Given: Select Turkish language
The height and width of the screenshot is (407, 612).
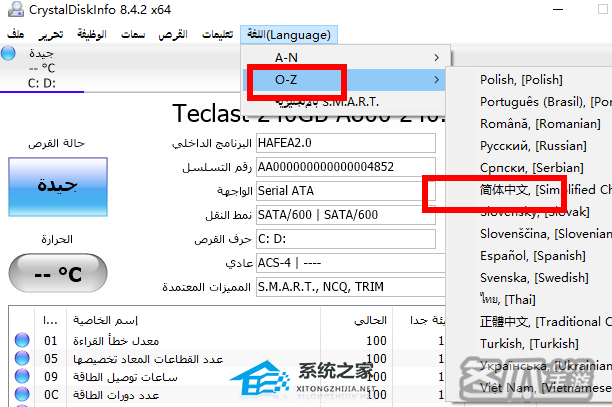Looking at the screenshot, I should 529,344.
